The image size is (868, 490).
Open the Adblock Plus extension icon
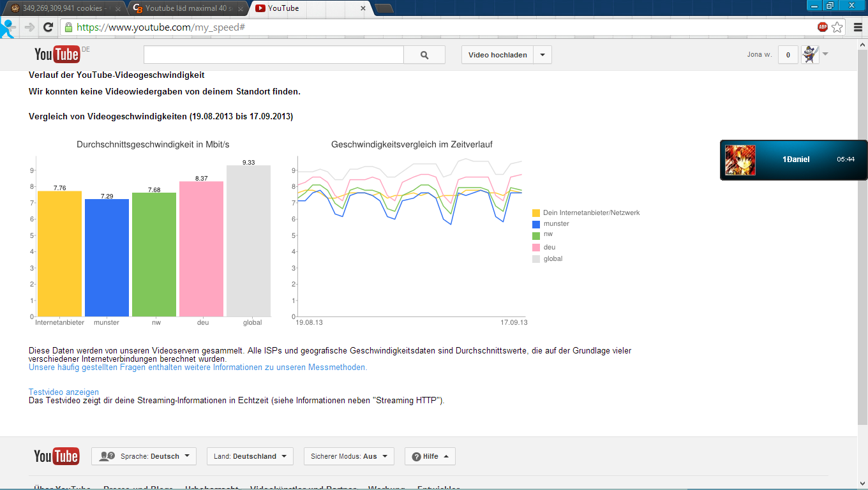point(823,27)
